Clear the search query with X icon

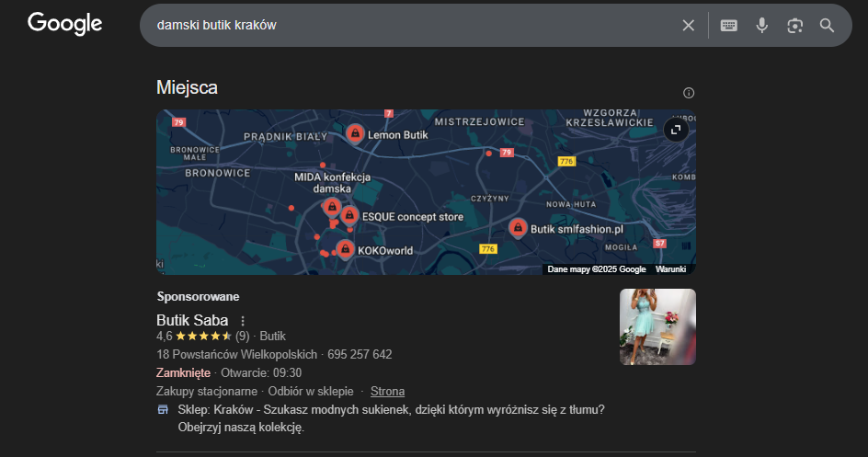coord(688,25)
